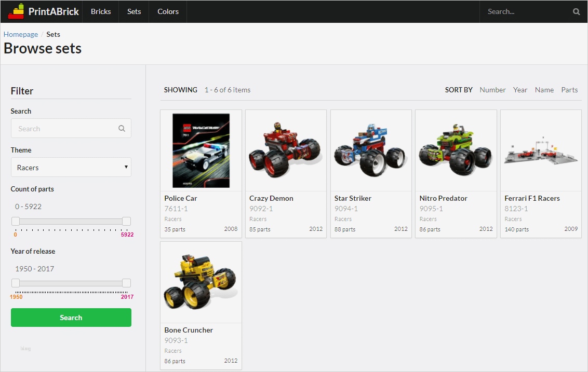
Task: Focus the Filter Search input field
Action: click(x=71, y=129)
